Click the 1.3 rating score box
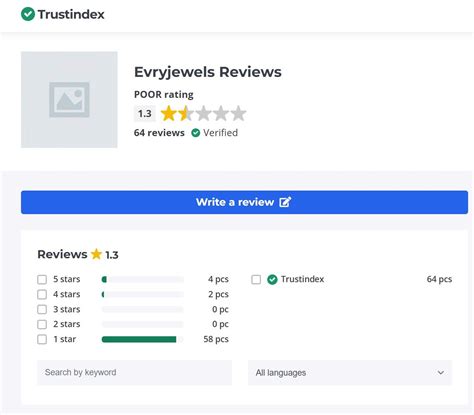Image resolution: width=474 pixels, height=415 pixels. pos(145,114)
